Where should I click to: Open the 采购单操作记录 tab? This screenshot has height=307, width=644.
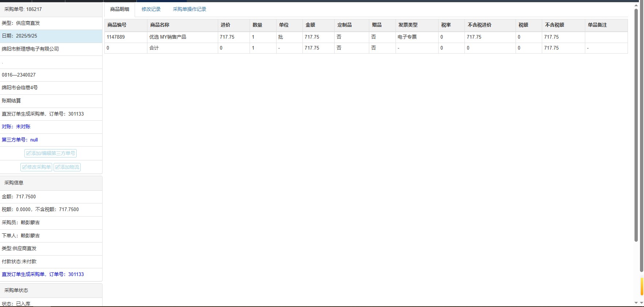pyautogui.click(x=189, y=9)
